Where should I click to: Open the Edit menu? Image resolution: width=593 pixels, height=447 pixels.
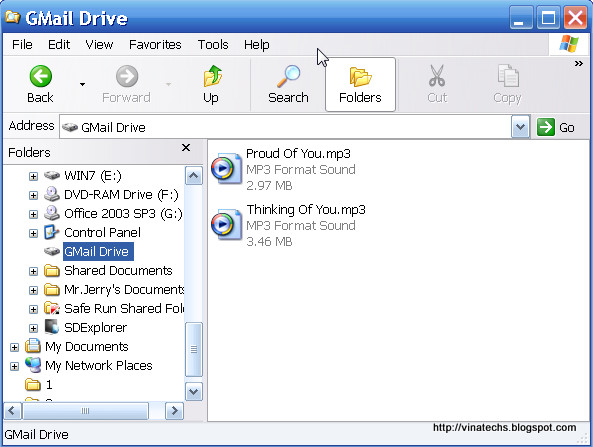[x=59, y=45]
